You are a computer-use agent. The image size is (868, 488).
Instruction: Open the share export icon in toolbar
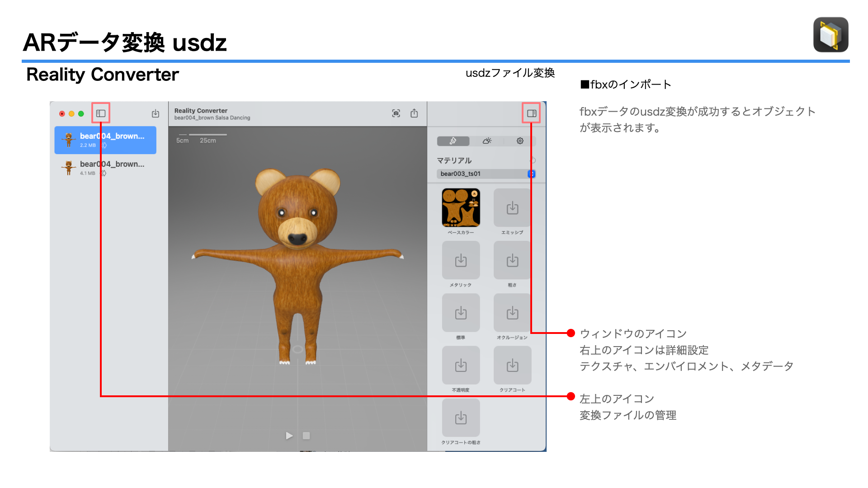pyautogui.click(x=414, y=113)
